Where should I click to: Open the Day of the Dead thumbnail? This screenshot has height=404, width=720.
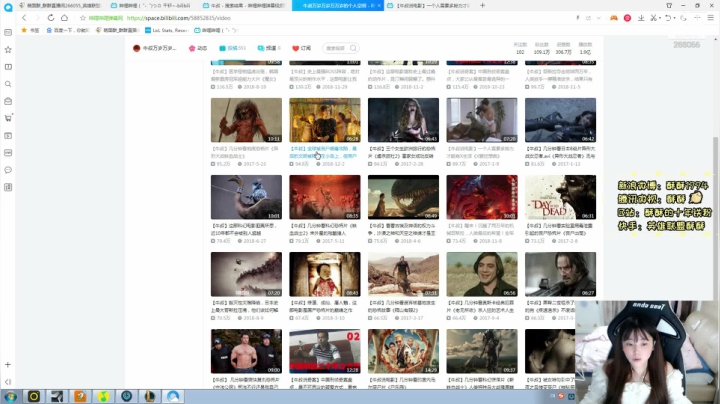tap(560, 197)
